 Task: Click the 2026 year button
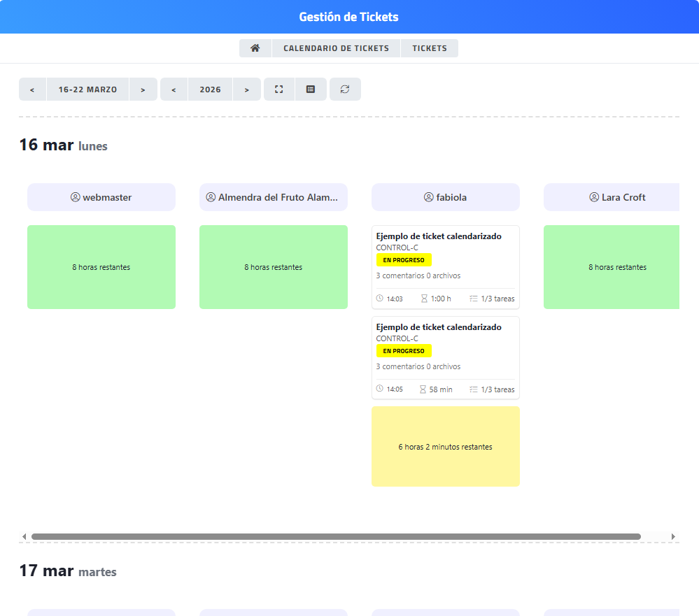(210, 89)
